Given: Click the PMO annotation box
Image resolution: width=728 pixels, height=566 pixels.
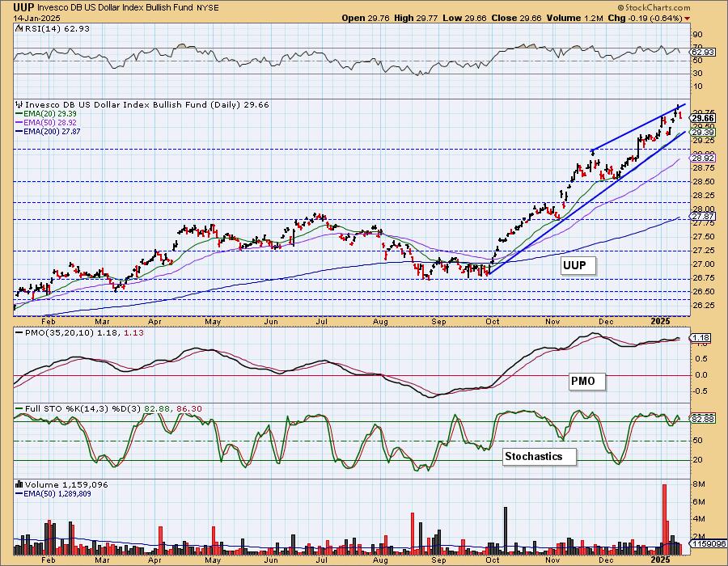Looking at the screenshot, I should tap(587, 381).
